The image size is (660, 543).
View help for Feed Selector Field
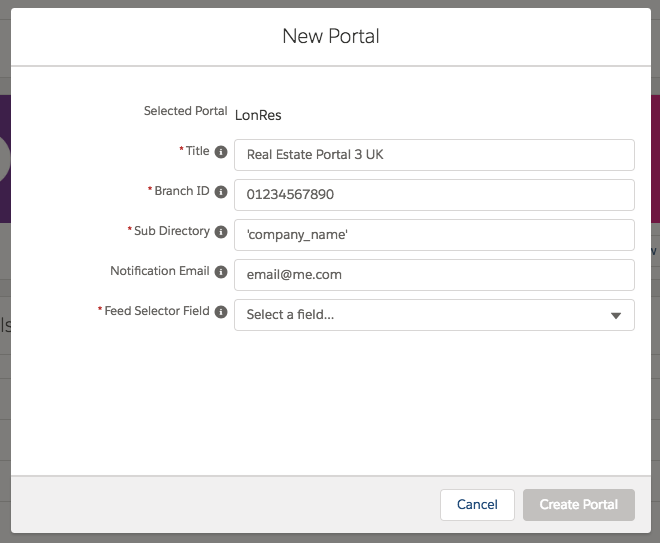pyautogui.click(x=221, y=312)
